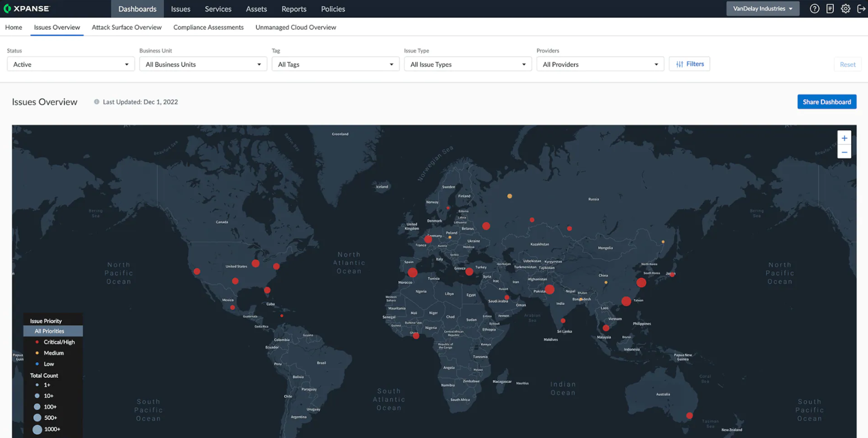Viewport: 868px width, 438px height.
Task: Zoom in on the map
Action: tap(844, 138)
